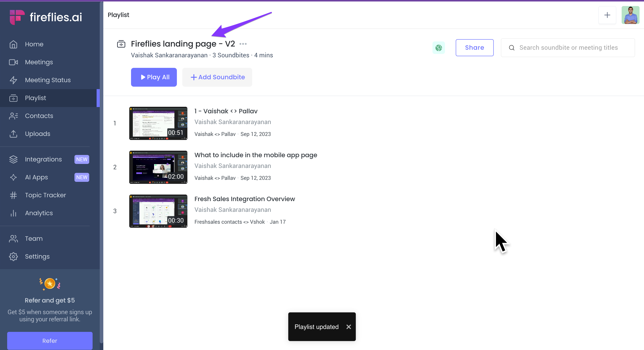
Task: Click title '1 - Vaishak <> Pallav'
Action: click(x=226, y=111)
